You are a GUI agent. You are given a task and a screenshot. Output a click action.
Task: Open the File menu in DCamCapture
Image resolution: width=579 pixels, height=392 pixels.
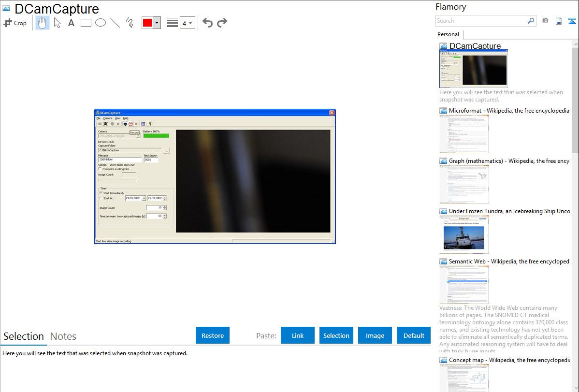(x=99, y=118)
